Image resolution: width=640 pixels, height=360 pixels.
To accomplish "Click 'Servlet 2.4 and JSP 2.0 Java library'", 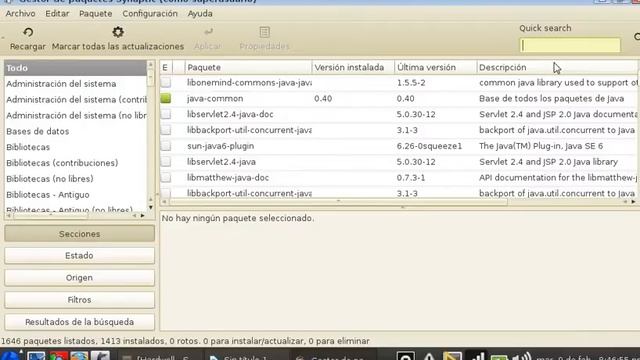I will [x=548, y=162].
